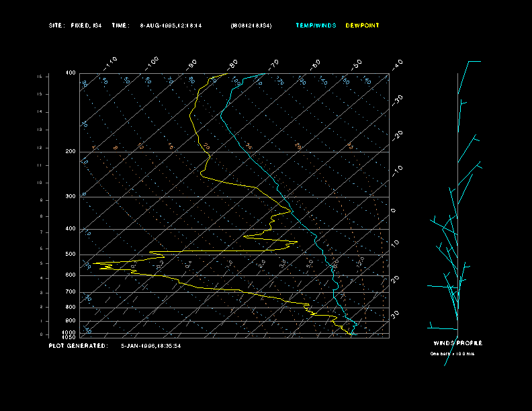Click the 300 pressure level label

[71, 196]
